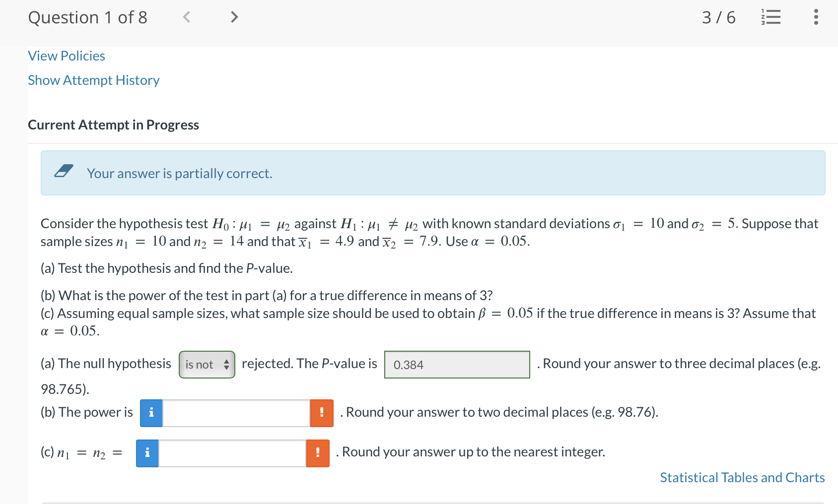
Task: Click the forward chevron to go to the next question
Action: click(x=233, y=16)
